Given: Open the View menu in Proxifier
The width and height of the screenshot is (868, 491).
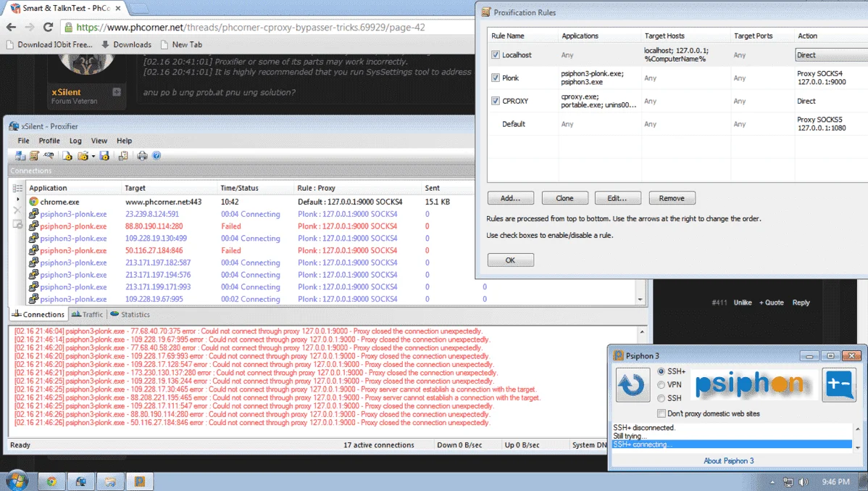Looking at the screenshot, I should pos(99,141).
